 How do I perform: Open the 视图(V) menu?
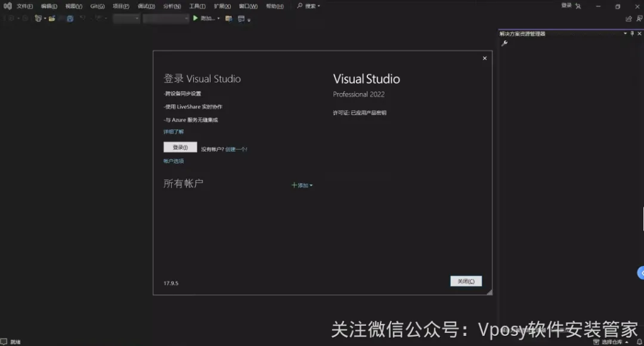click(x=74, y=6)
